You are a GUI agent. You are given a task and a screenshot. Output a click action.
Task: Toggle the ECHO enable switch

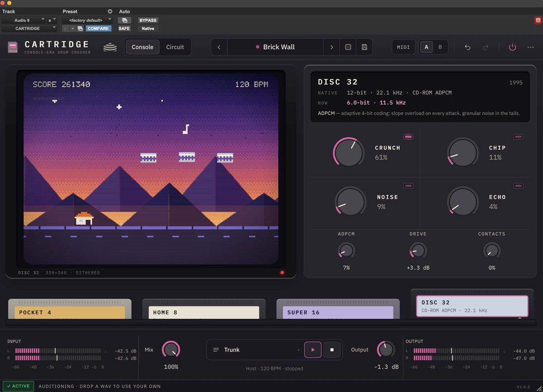(x=519, y=186)
